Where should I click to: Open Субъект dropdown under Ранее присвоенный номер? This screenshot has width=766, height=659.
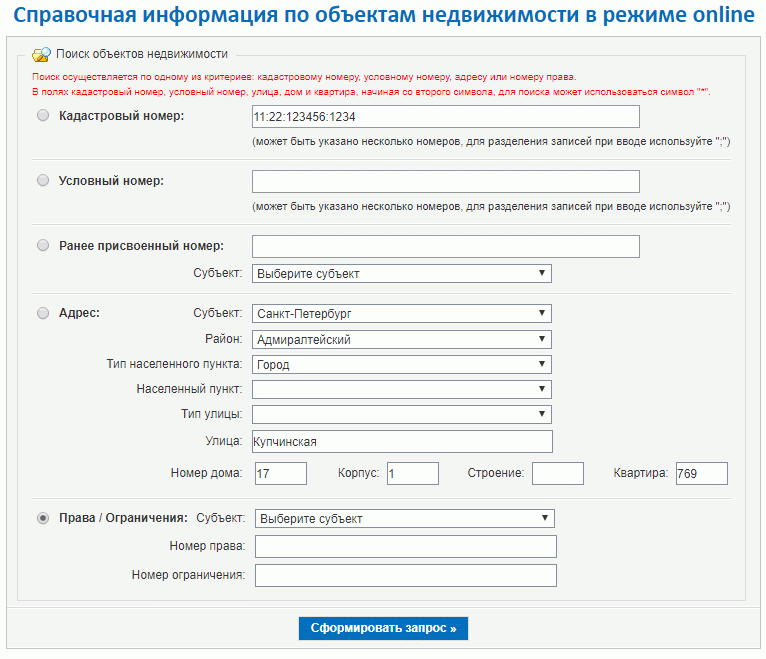(x=402, y=274)
